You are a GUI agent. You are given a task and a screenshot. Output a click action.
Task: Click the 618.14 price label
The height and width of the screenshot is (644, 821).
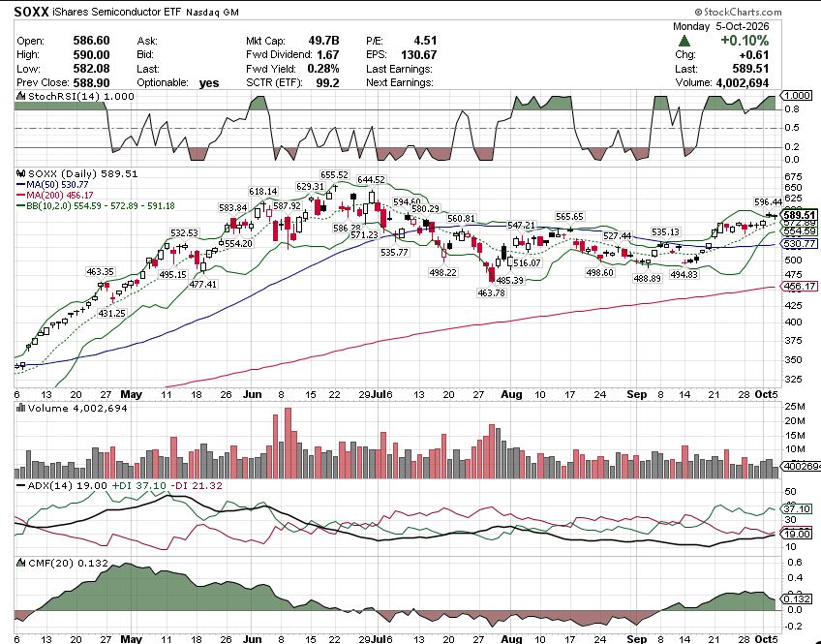(263, 192)
